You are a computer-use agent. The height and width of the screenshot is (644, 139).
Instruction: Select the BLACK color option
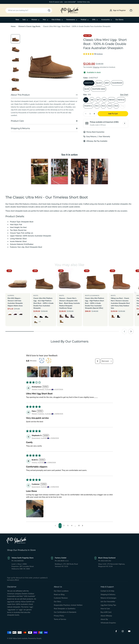(99, 83)
